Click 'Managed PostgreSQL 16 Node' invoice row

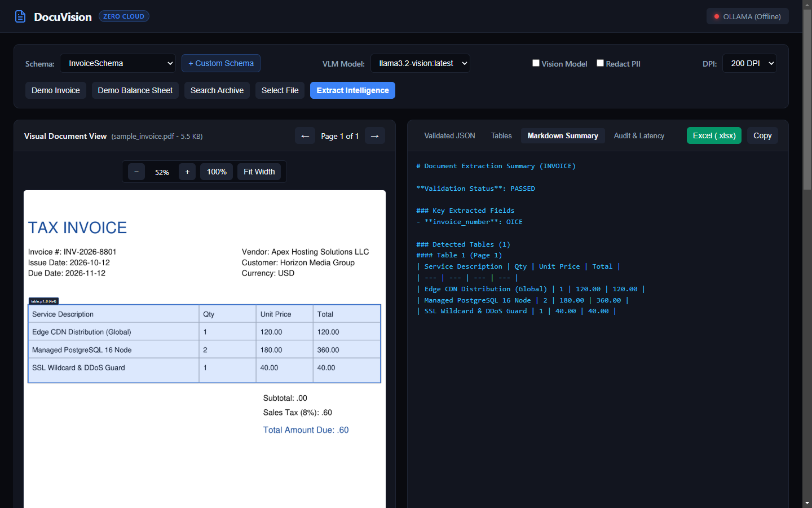click(x=205, y=350)
